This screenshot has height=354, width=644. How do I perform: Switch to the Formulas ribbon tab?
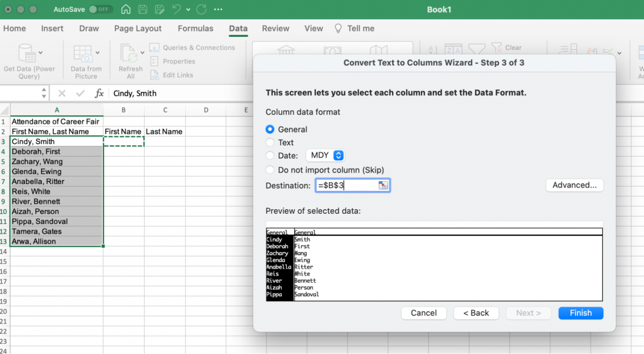[x=195, y=28]
